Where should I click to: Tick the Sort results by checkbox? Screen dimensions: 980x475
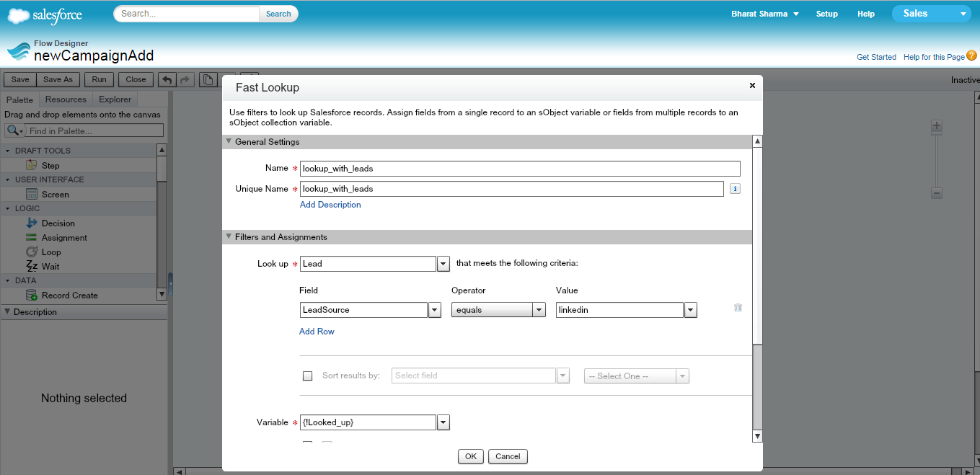[x=307, y=376]
